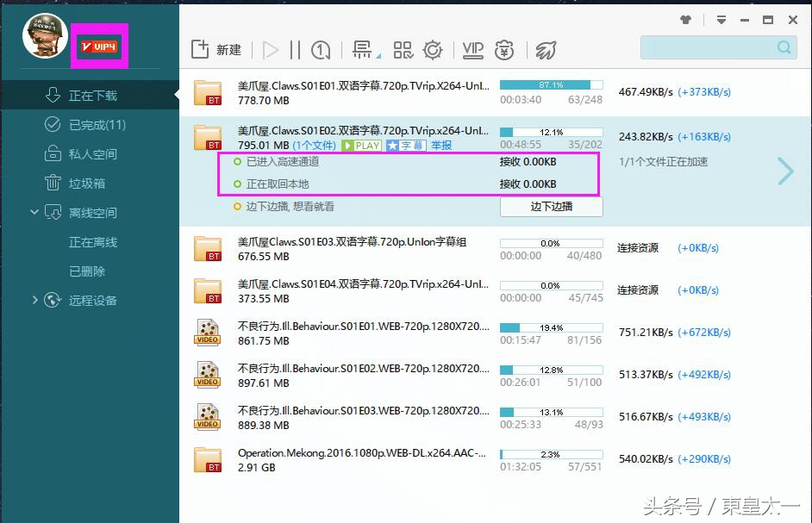Pause all downloads using the toolbar pause icon
This screenshot has height=523, width=812.
[x=294, y=49]
